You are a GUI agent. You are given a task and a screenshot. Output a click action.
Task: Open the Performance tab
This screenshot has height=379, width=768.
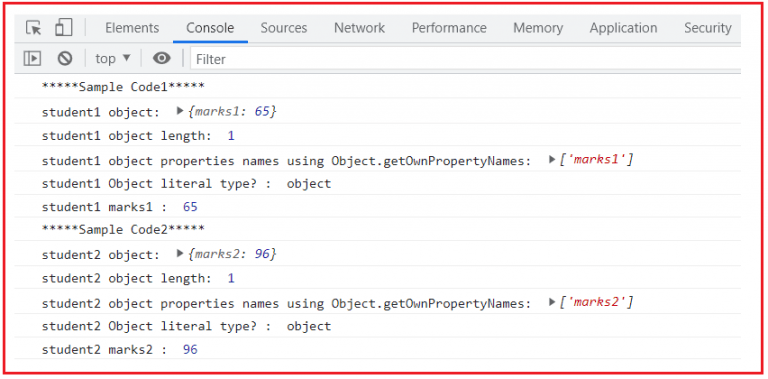(x=449, y=28)
